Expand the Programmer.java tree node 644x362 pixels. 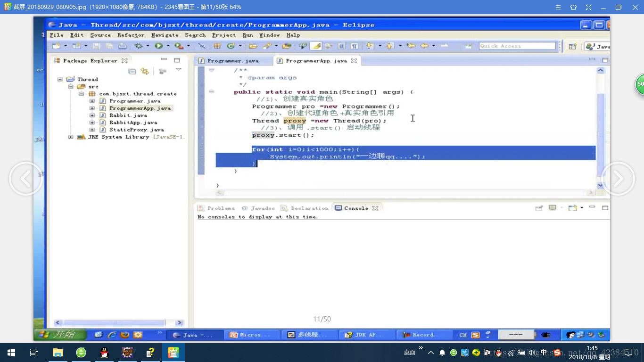(92, 101)
